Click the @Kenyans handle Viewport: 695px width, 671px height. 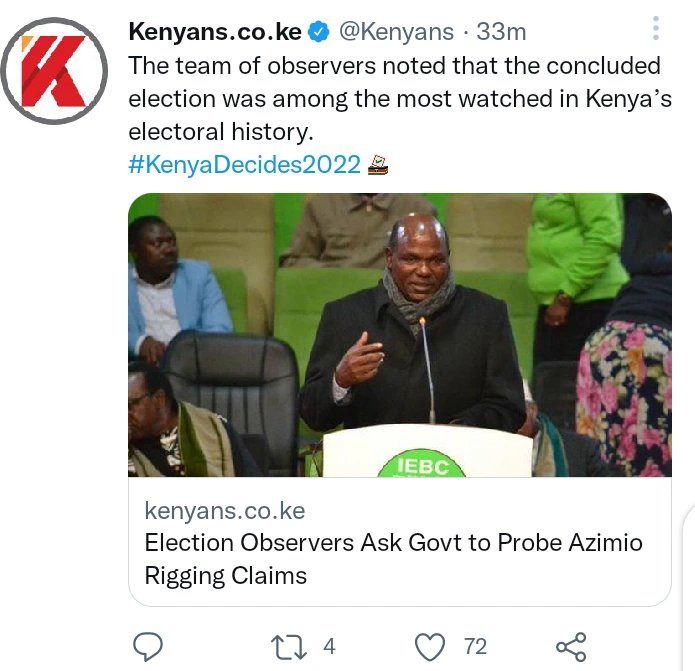point(396,32)
